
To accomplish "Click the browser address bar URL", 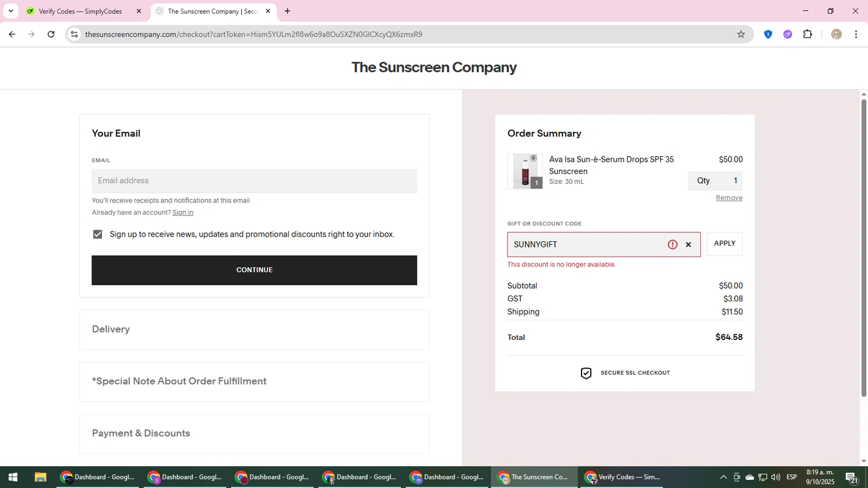I will (x=253, y=34).
